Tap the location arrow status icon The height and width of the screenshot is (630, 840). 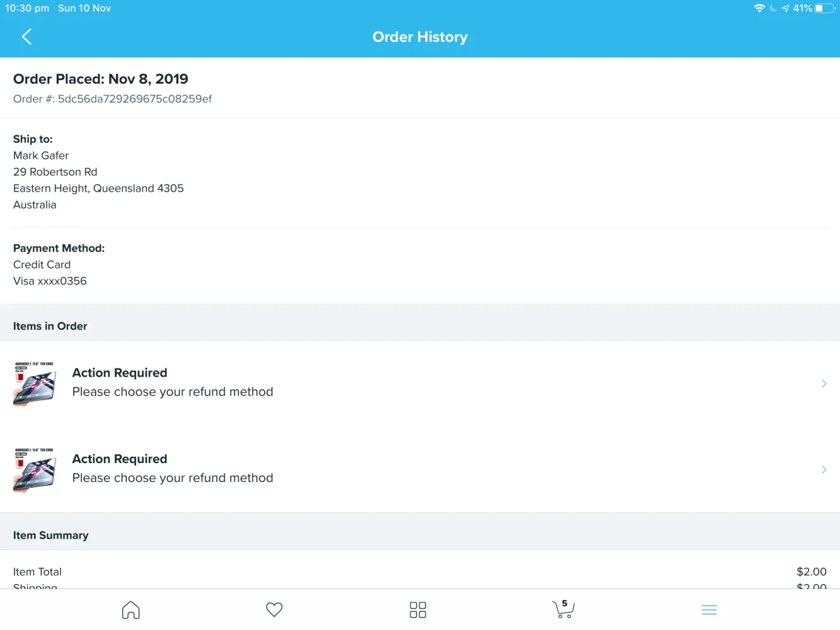point(785,8)
